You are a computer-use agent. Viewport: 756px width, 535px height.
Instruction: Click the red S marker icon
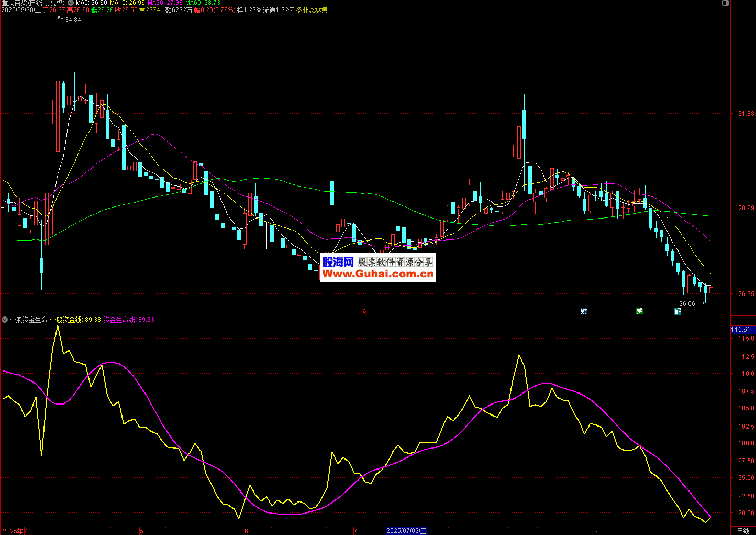coord(364,312)
